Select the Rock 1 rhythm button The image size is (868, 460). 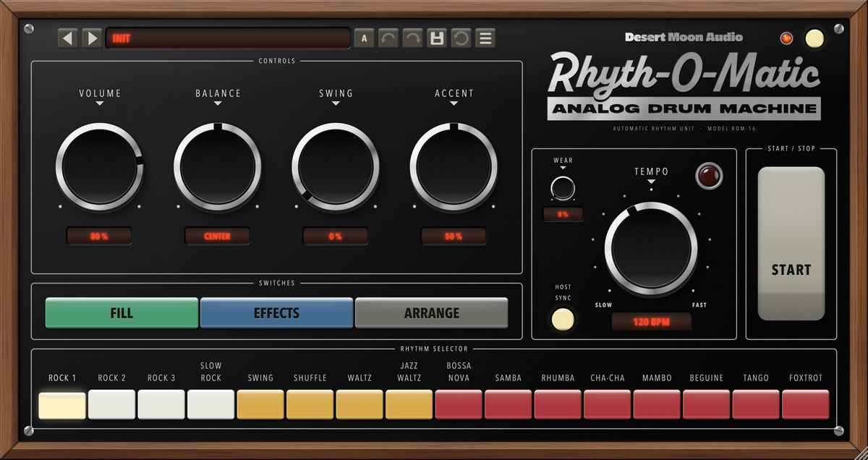62,404
